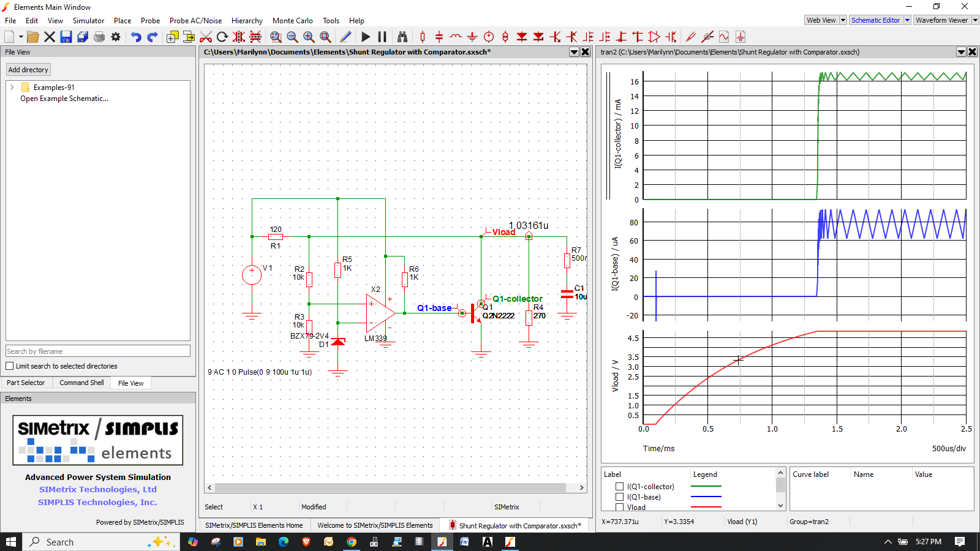Click the Waveform Viewer button
980x551 pixels.
941,20
